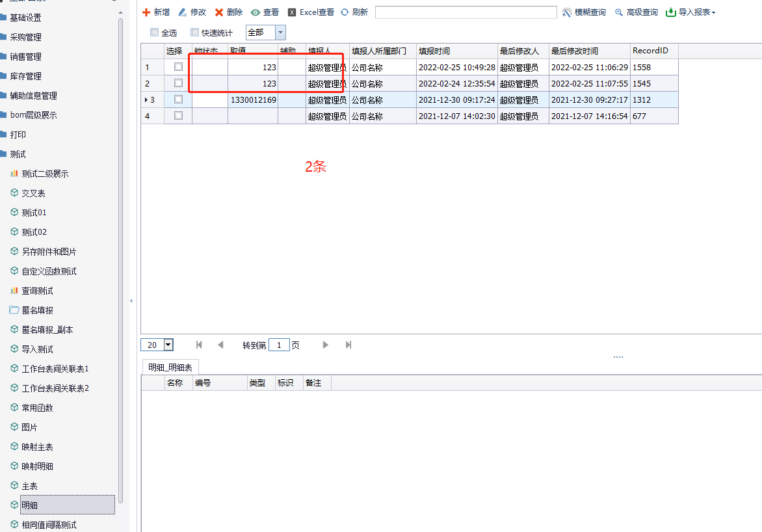Viewport: 762px width, 532px height.
Task: Click the red plus 新增 icon
Action: click(146, 12)
